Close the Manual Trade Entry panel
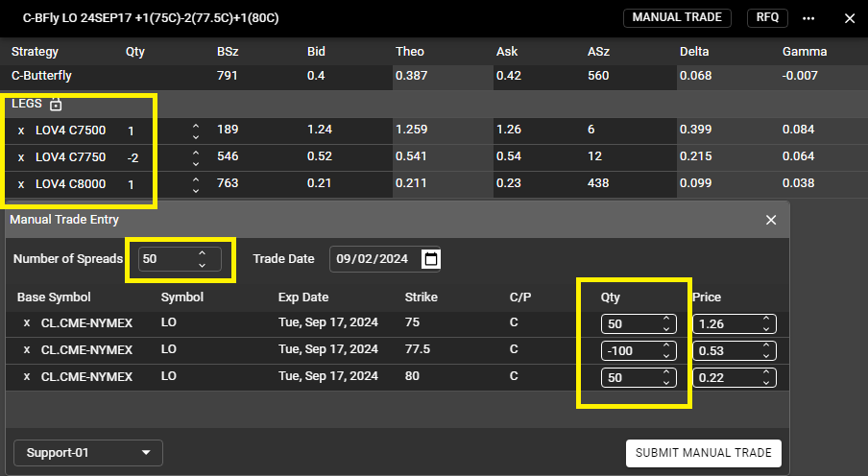Screen dimensions: 868x476 pyautogui.click(x=770, y=220)
